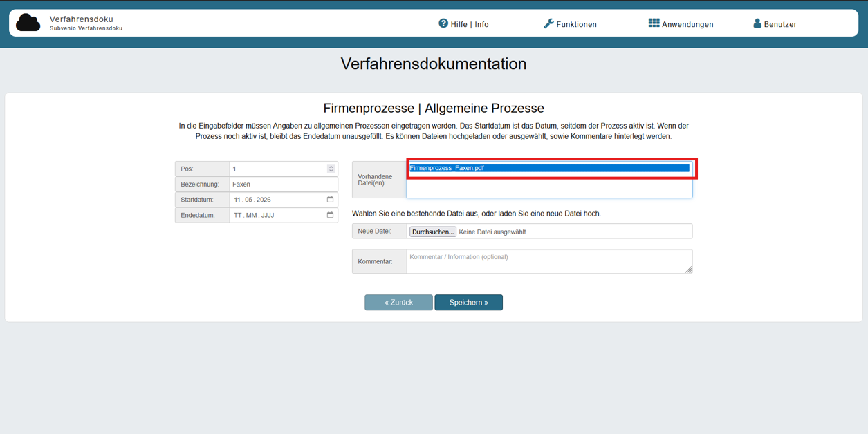
Task: Click the Verfahrensdoku title link
Action: [x=82, y=19]
